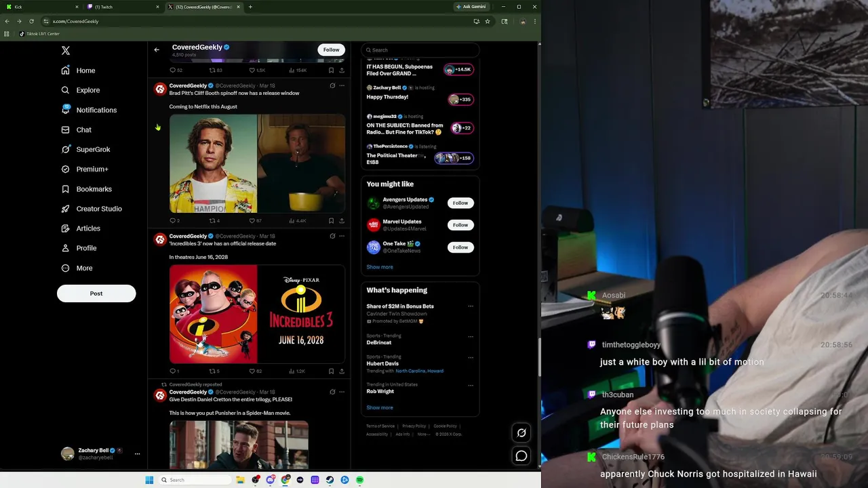The height and width of the screenshot is (488, 868).
Task: Follow CoveredGeekly from header
Action: point(331,49)
